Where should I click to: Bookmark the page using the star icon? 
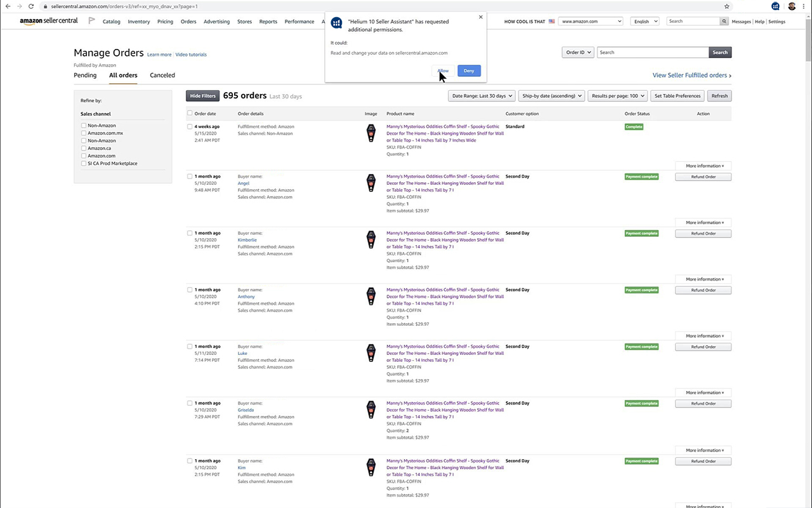click(x=727, y=6)
